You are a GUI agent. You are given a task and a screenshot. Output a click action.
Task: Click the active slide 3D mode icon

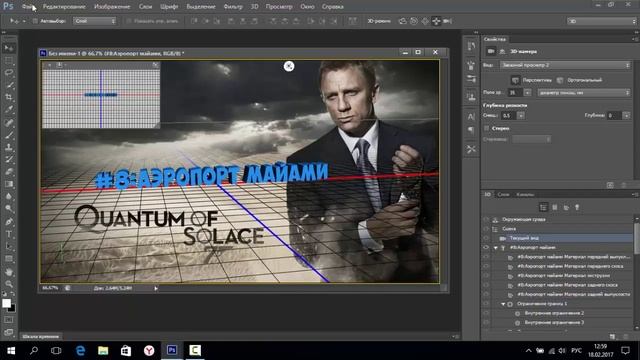point(436,21)
